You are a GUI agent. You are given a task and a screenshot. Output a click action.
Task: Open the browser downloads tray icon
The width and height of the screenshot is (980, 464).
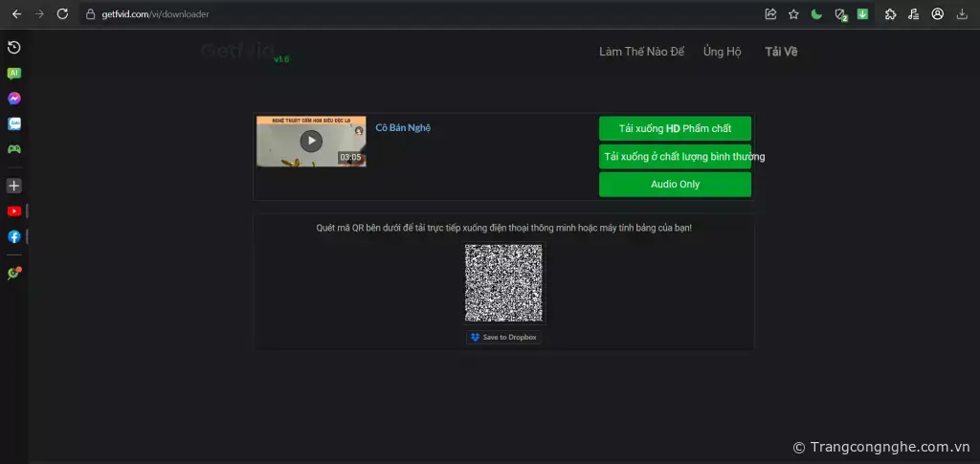(x=962, y=14)
